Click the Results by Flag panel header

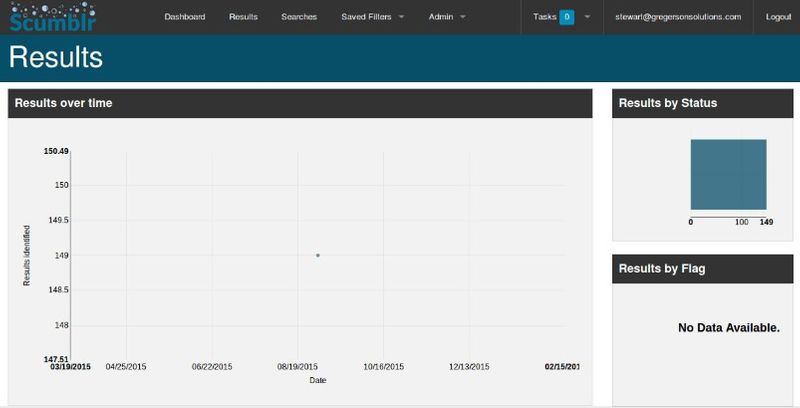pyautogui.click(x=705, y=268)
